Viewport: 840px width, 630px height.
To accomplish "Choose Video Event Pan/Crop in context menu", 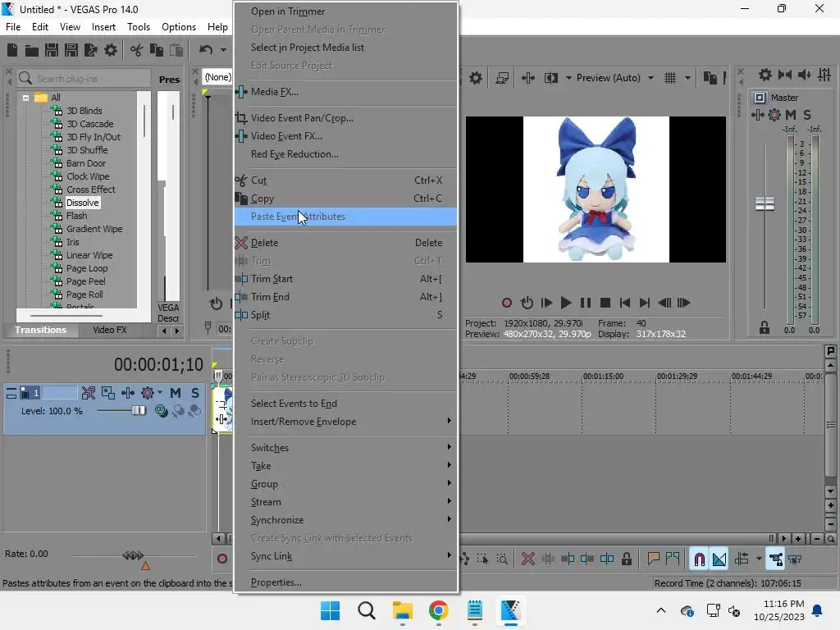I will click(x=345, y=118).
